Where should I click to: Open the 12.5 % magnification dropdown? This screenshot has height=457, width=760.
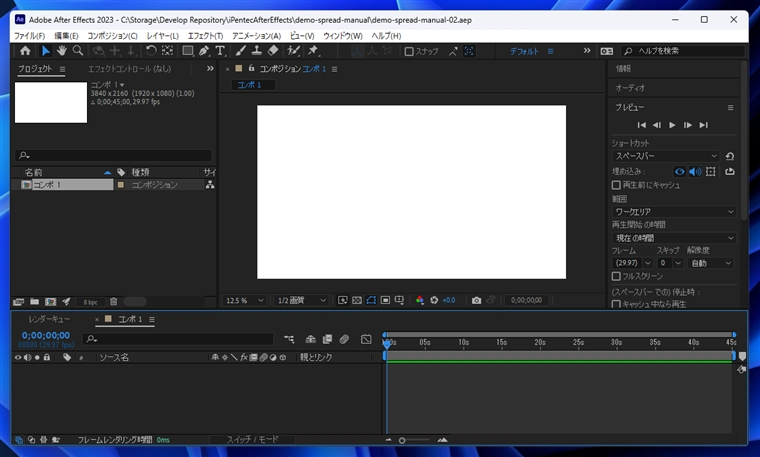pyautogui.click(x=244, y=300)
